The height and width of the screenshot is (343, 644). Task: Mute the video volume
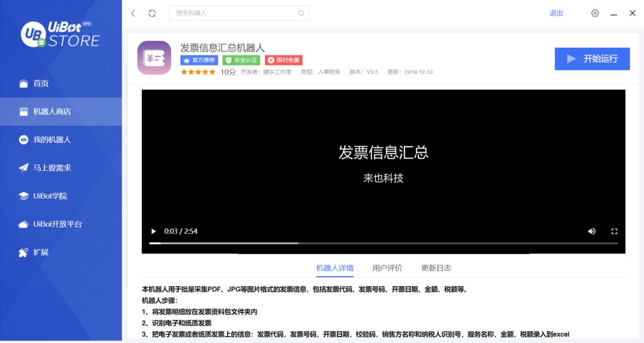592,232
